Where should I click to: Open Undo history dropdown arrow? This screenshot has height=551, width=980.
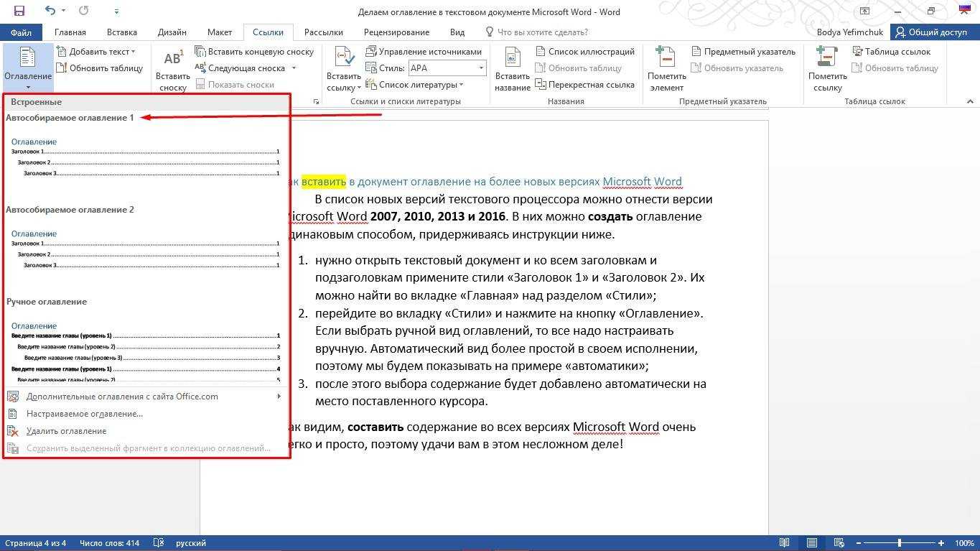coord(64,11)
